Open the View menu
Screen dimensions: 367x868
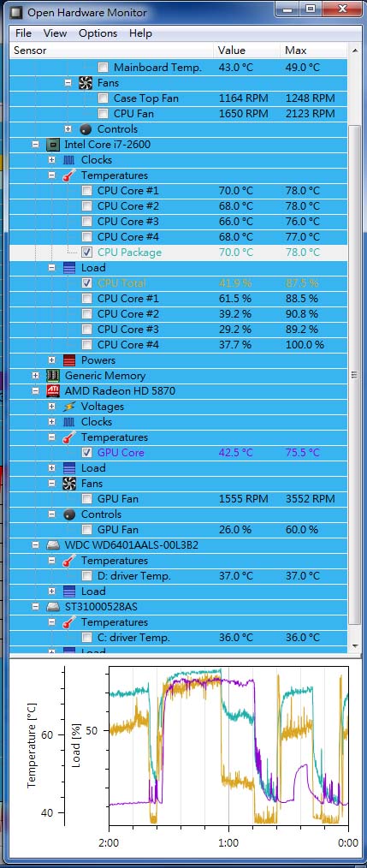point(56,33)
